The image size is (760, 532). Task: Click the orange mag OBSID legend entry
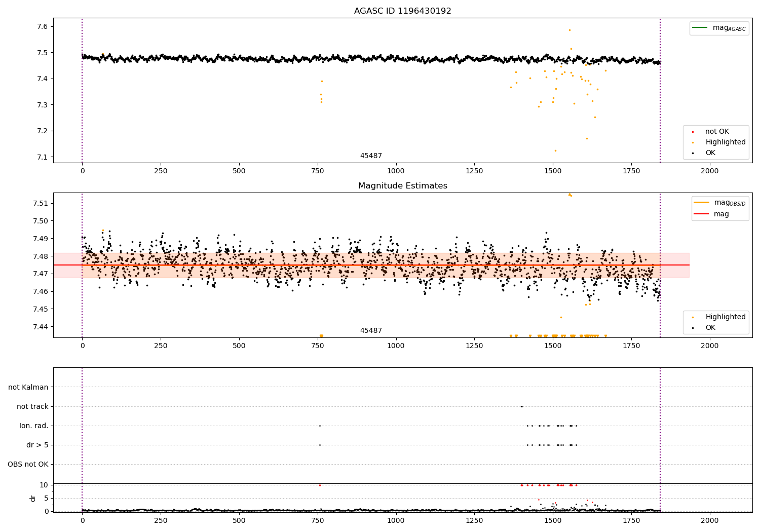coord(720,203)
